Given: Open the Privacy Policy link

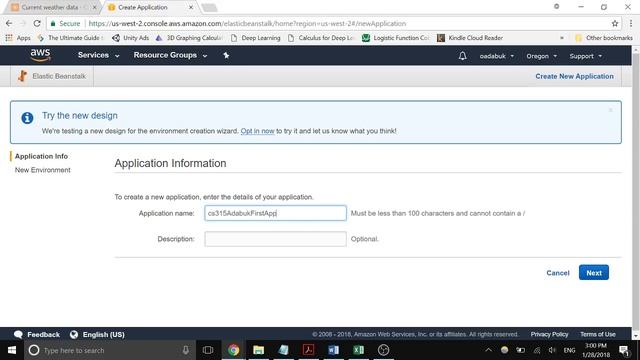Looking at the screenshot, I should (549, 334).
